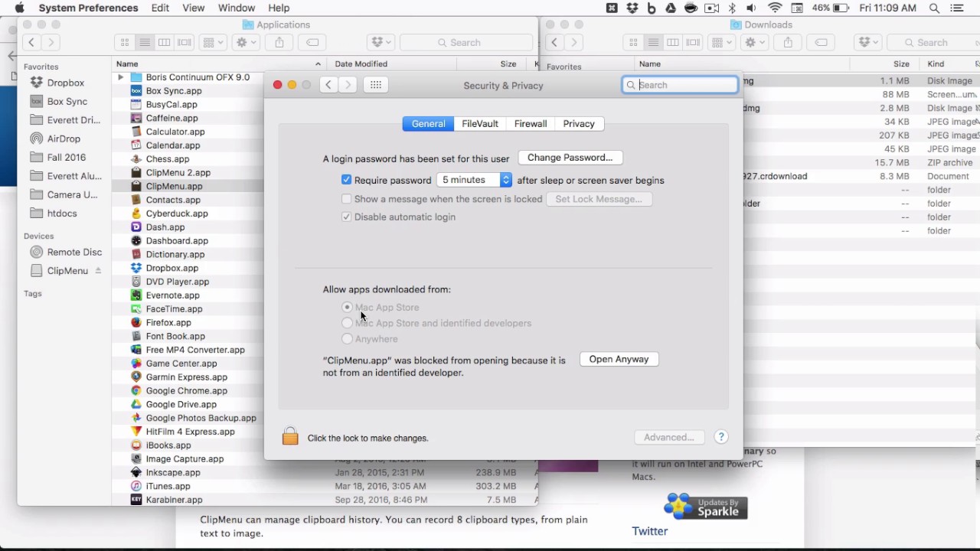The height and width of the screenshot is (551, 980).
Task: Switch Applications window to list view
Action: pos(145,43)
